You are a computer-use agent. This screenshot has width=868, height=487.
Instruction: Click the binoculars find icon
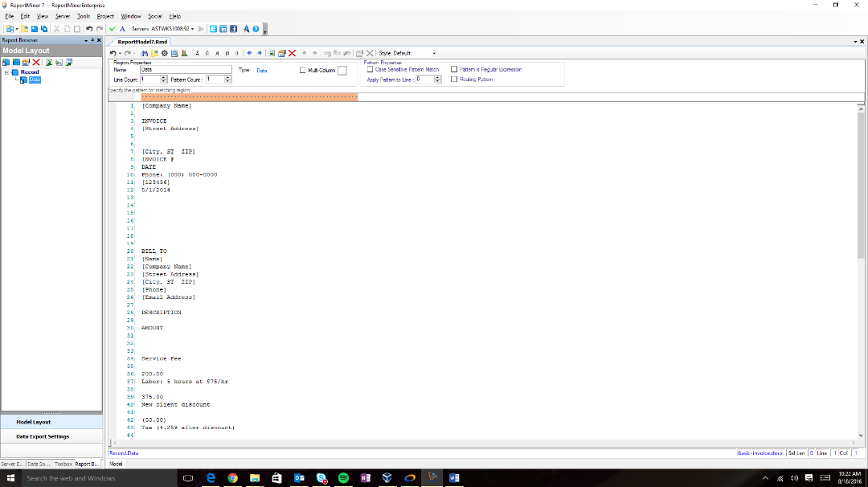pos(145,53)
